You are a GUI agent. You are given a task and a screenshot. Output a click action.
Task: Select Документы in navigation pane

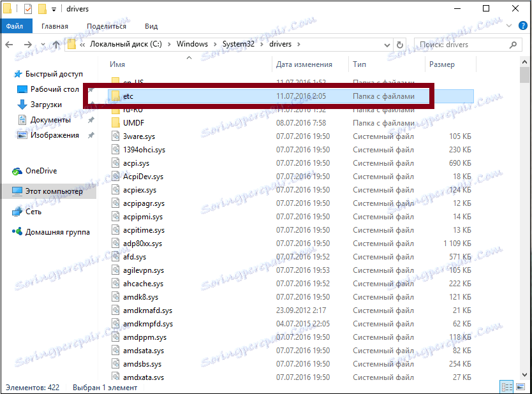point(50,120)
